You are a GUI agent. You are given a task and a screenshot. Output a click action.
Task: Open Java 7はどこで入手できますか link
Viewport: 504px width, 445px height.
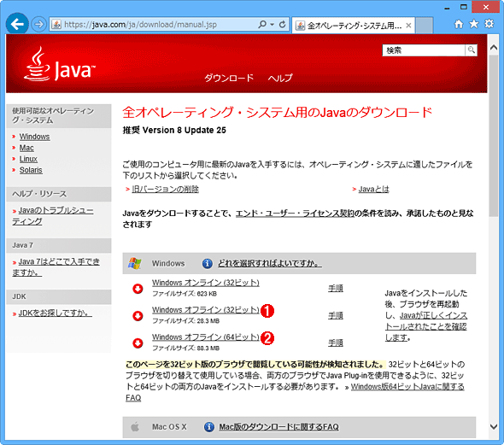point(56,267)
